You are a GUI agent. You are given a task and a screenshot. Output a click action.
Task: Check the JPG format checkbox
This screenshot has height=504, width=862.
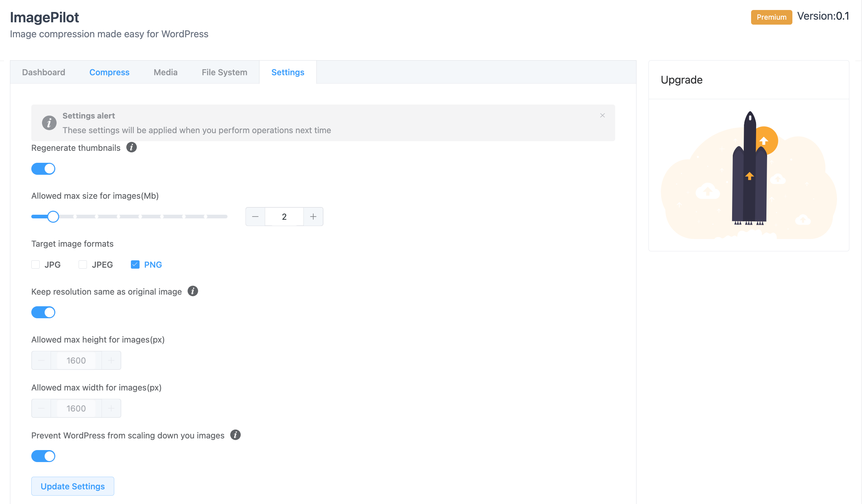pos(36,265)
